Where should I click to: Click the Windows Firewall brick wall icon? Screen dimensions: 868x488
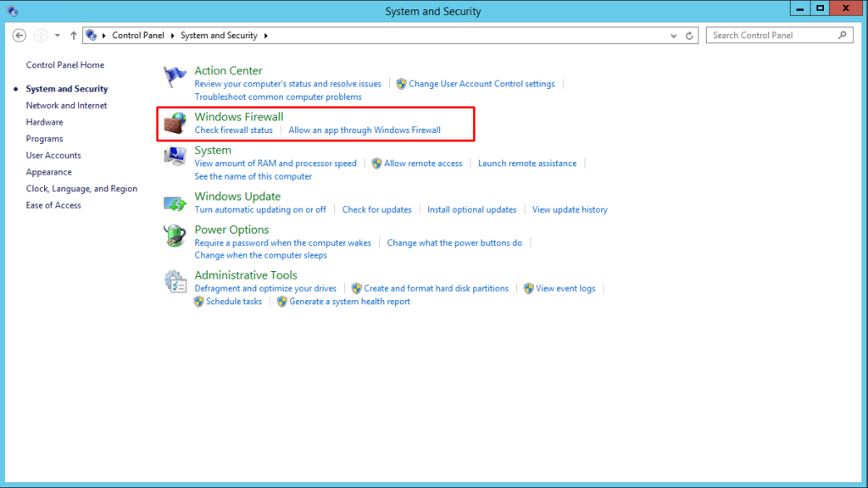pyautogui.click(x=175, y=123)
